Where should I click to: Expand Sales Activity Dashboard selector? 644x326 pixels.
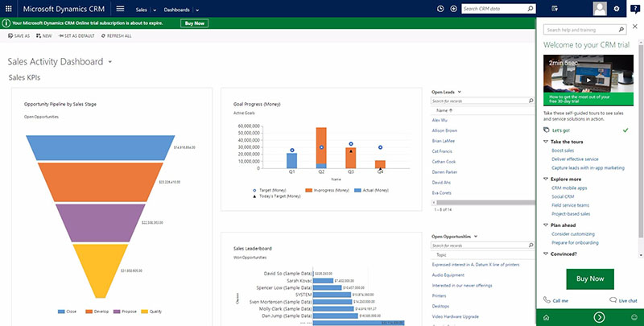pyautogui.click(x=110, y=62)
